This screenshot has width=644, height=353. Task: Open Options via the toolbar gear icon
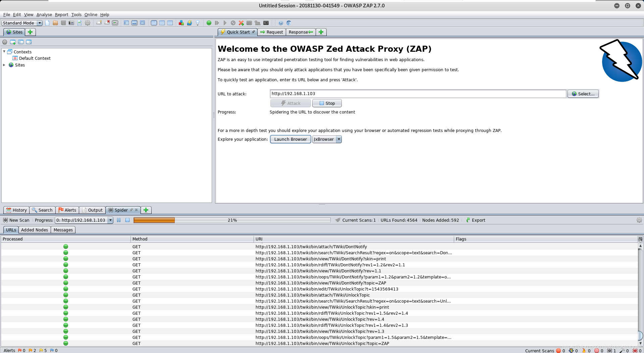[x=88, y=23]
